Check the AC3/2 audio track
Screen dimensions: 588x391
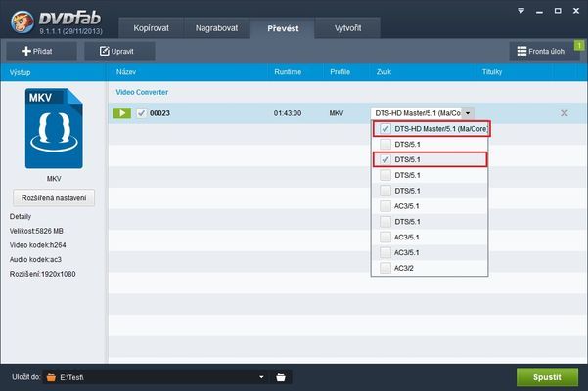[x=385, y=268]
